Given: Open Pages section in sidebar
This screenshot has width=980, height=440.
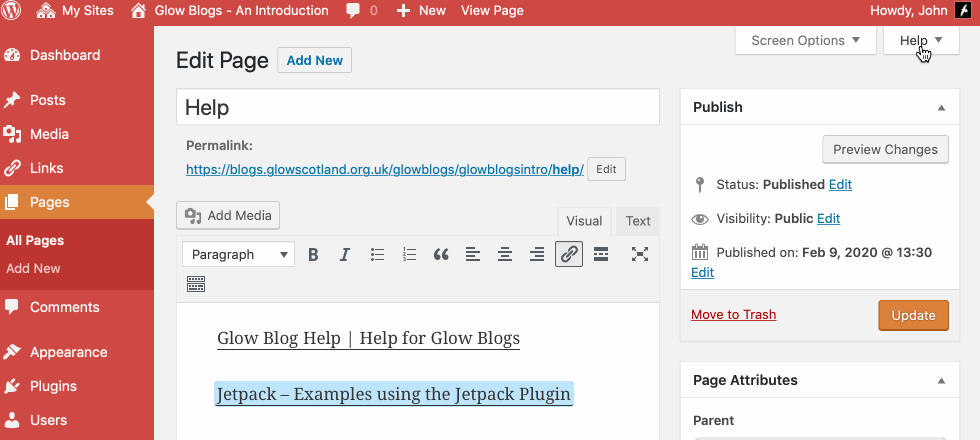Looking at the screenshot, I should [x=77, y=202].
